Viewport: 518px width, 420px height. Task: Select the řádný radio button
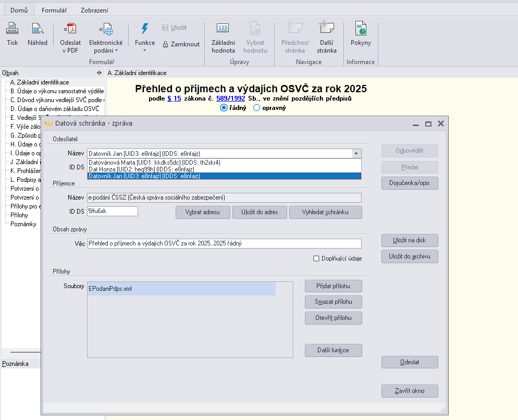pos(224,108)
